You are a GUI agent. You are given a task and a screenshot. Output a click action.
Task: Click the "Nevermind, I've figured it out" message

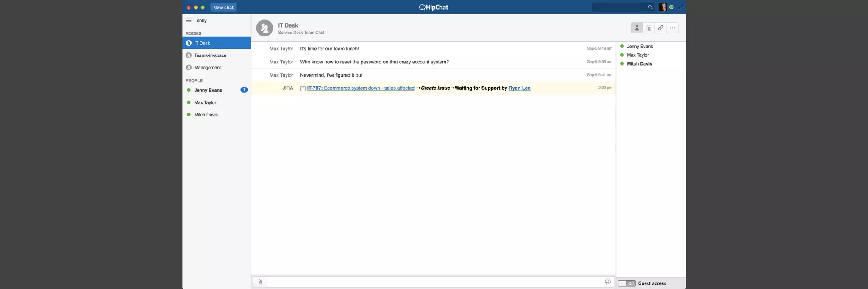pos(331,75)
